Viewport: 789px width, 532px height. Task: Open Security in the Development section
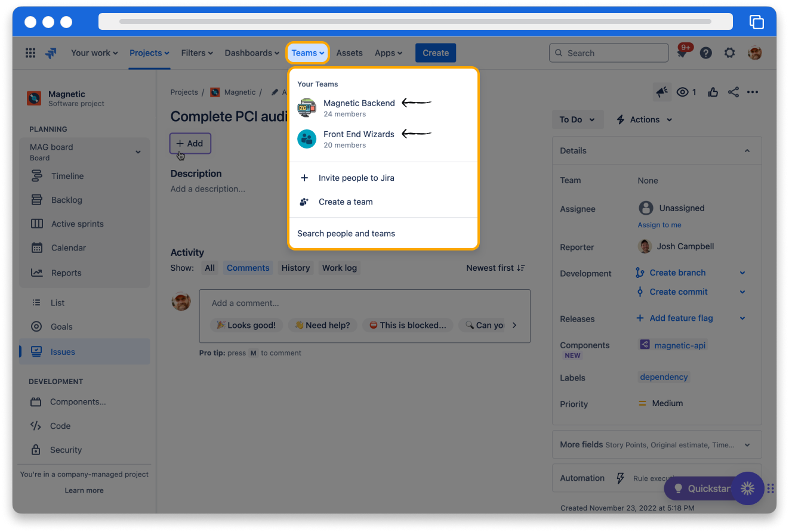85,450
